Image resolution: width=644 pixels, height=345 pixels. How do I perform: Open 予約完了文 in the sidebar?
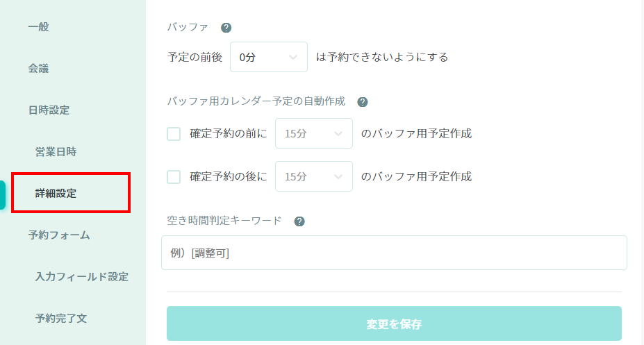[x=61, y=318]
